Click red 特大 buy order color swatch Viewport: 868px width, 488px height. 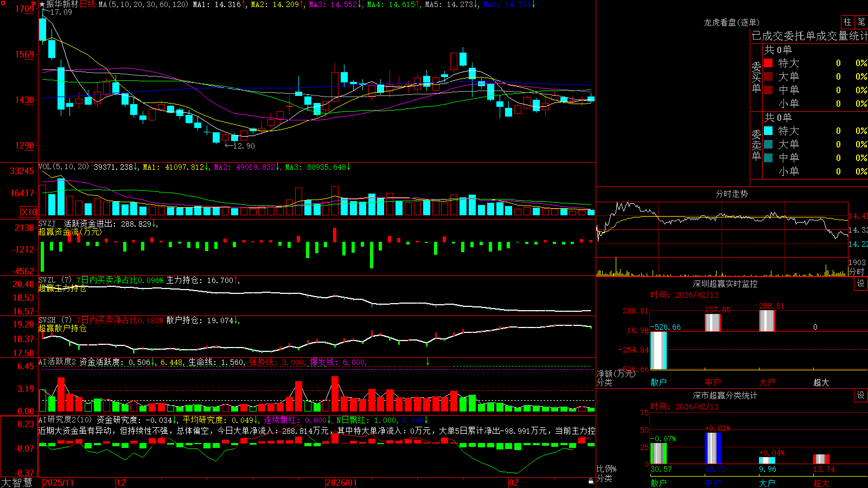click(768, 63)
